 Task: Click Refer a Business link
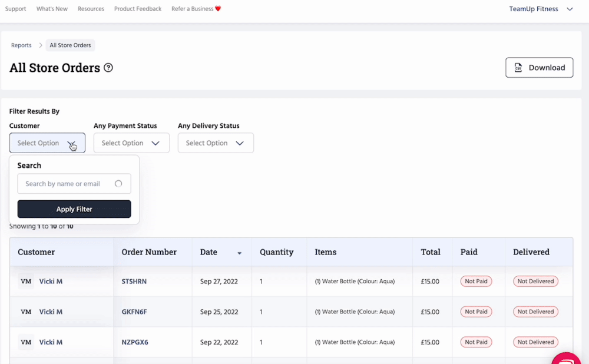tap(196, 9)
